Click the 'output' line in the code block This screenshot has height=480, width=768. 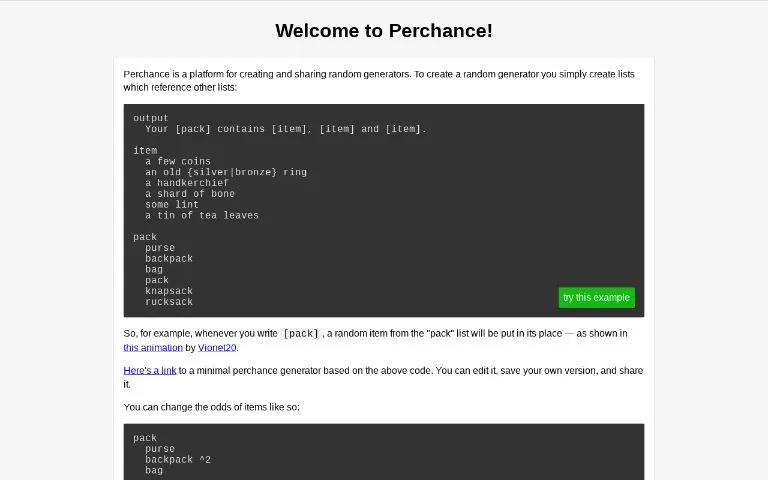150,118
